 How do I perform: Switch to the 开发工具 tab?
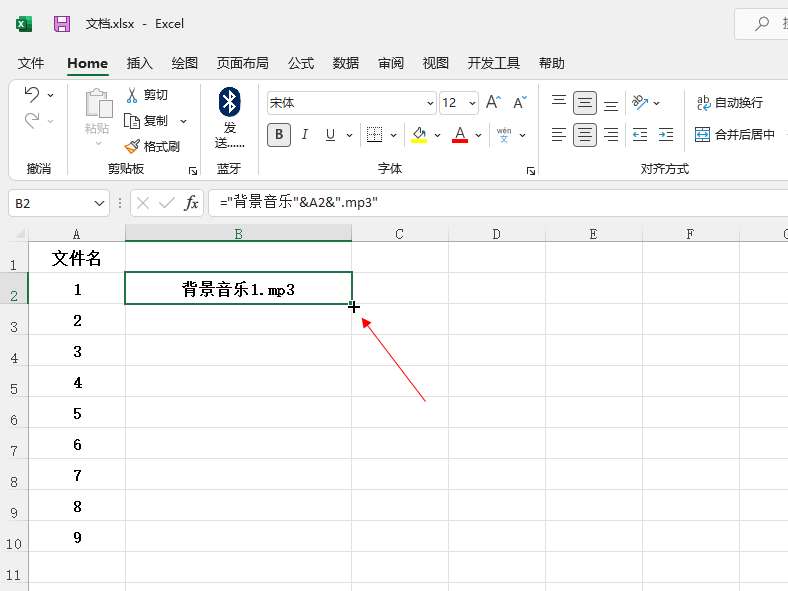pyautogui.click(x=494, y=63)
